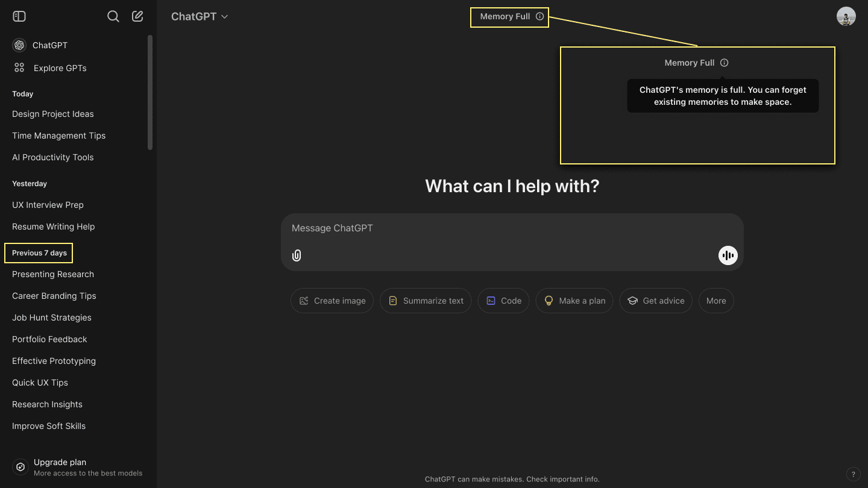Click the Upgrade plan icon
This screenshot has height=488, width=868.
pos(20,467)
